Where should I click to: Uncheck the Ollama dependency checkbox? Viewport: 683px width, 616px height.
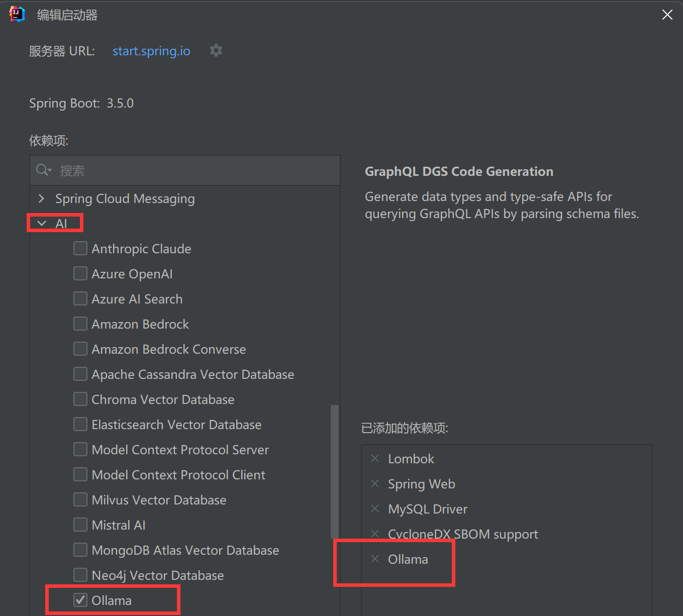point(80,600)
